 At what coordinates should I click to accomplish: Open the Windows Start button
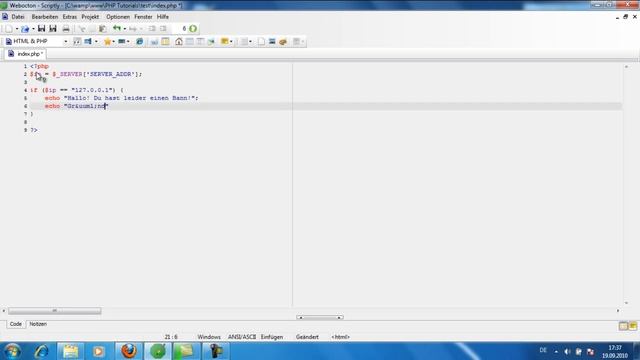(12, 351)
